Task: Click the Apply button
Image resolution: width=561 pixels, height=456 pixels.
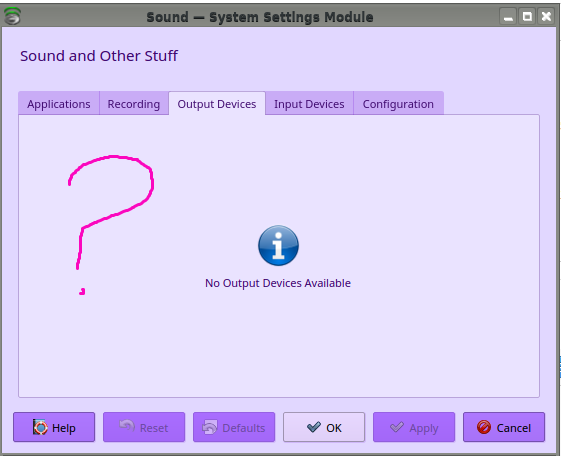Action: (x=414, y=427)
